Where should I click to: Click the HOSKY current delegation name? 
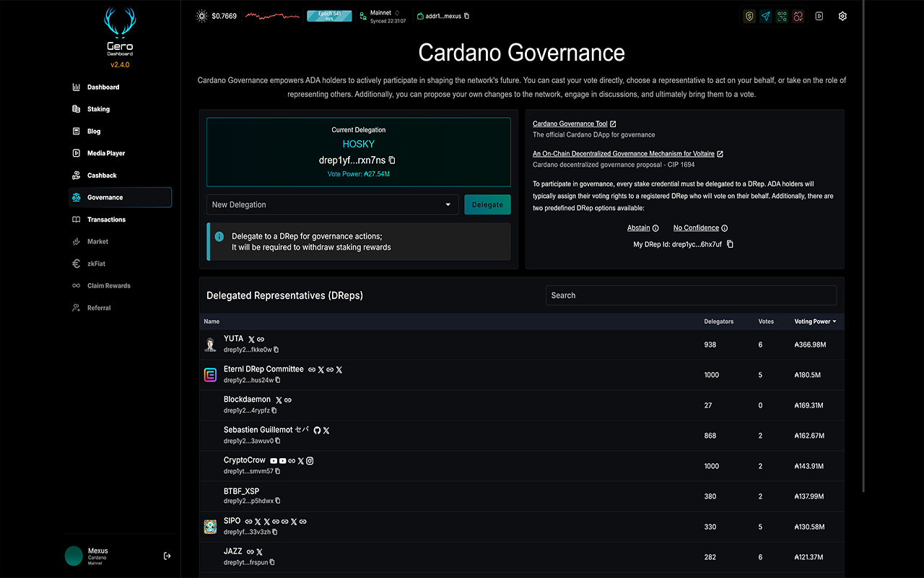pos(359,144)
